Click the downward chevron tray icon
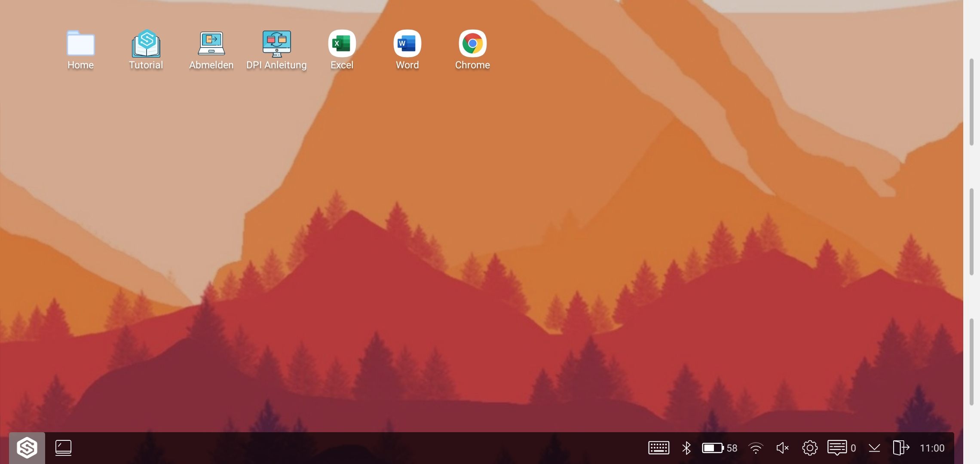 (x=874, y=448)
